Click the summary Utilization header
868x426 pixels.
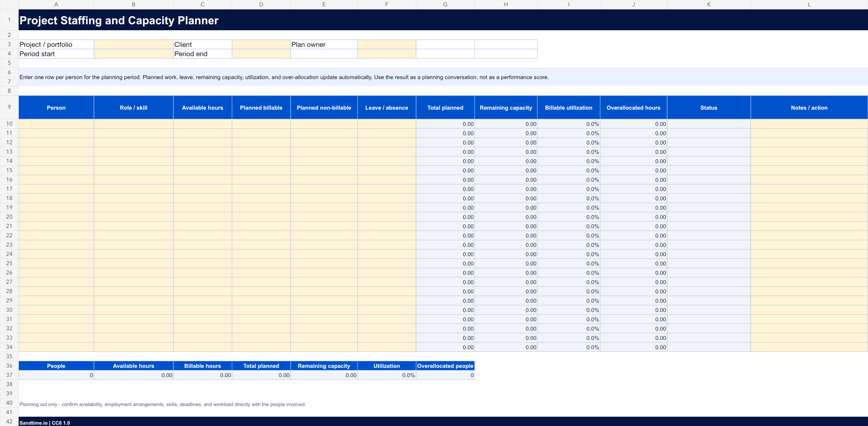(x=387, y=366)
